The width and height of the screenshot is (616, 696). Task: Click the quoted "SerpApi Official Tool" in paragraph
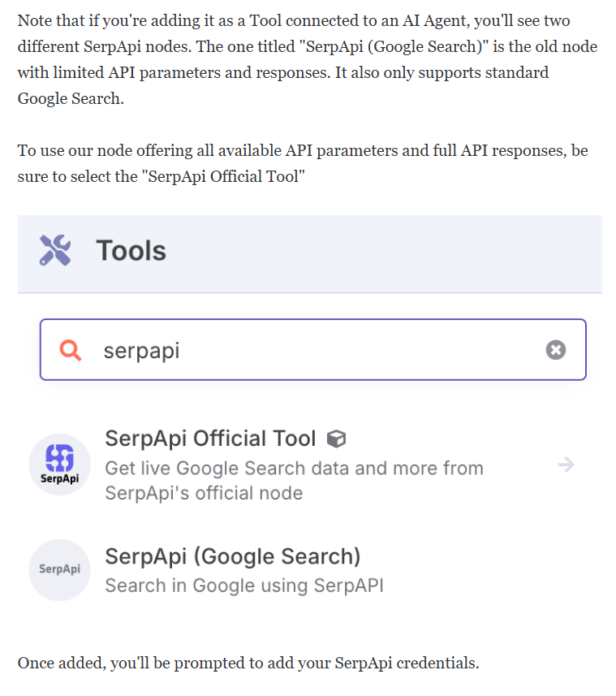(223, 177)
